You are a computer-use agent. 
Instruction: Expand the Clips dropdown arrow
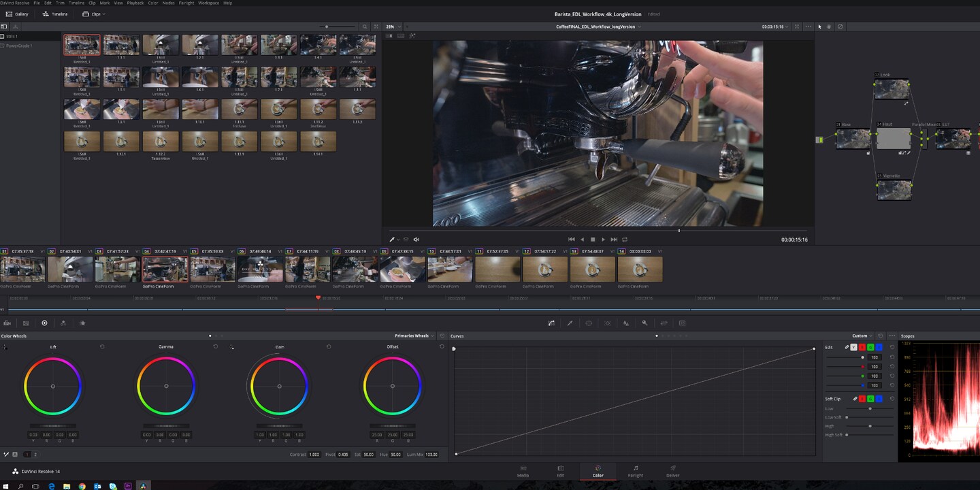(104, 14)
